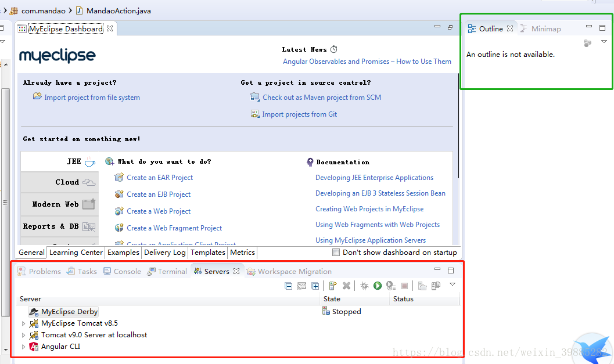Image resolution: width=614 pixels, height=364 pixels.
Task: Click the Web Fragment Project icon
Action: pyautogui.click(x=119, y=228)
